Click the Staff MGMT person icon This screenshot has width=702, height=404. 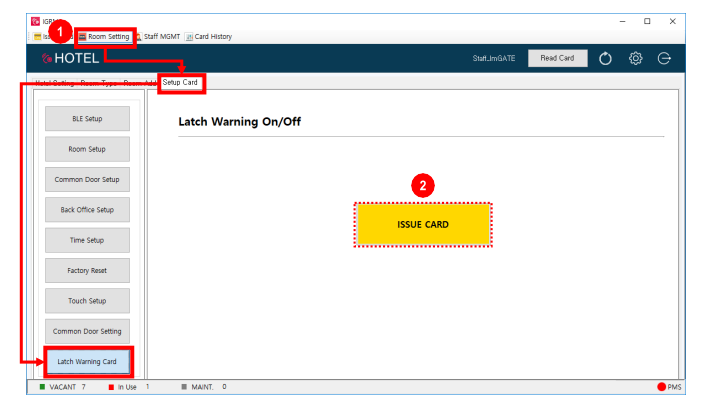138,37
